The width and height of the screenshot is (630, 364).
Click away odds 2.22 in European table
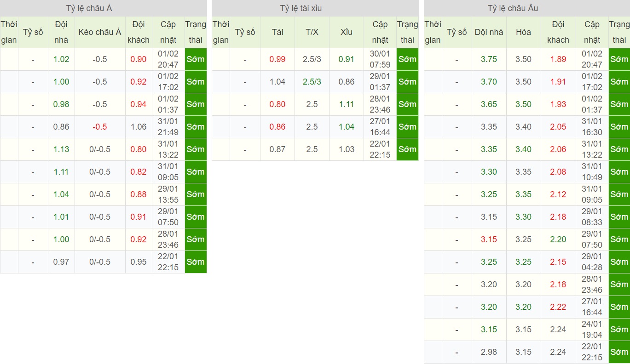coord(558,307)
